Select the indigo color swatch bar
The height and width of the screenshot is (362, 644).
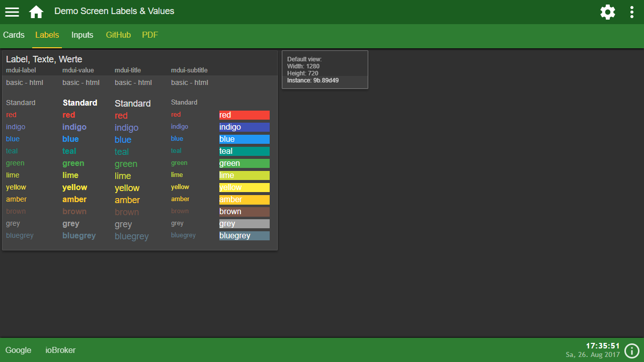pos(245,127)
